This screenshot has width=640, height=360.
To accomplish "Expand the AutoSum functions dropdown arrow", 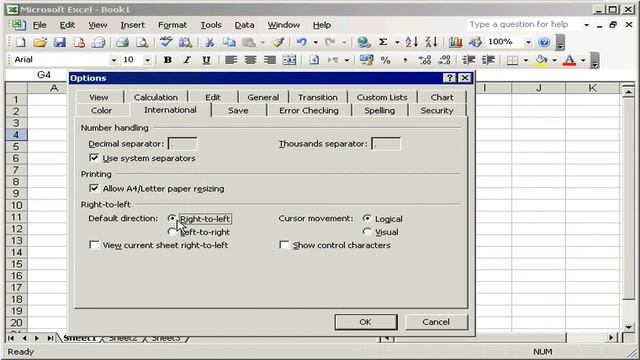I will tap(397, 42).
